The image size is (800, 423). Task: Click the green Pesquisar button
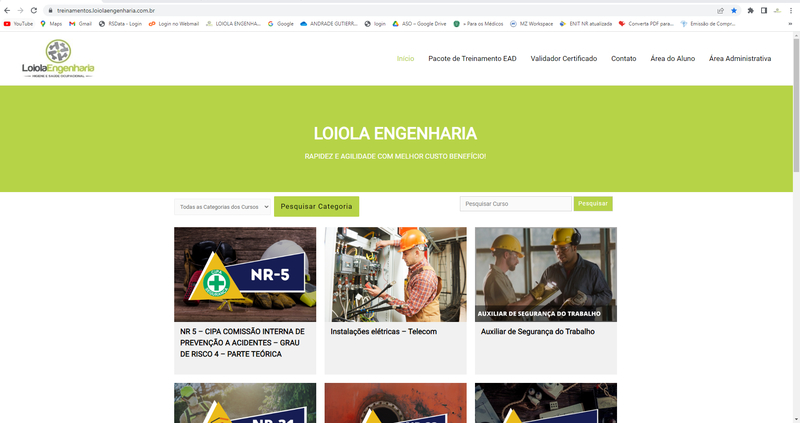(593, 204)
